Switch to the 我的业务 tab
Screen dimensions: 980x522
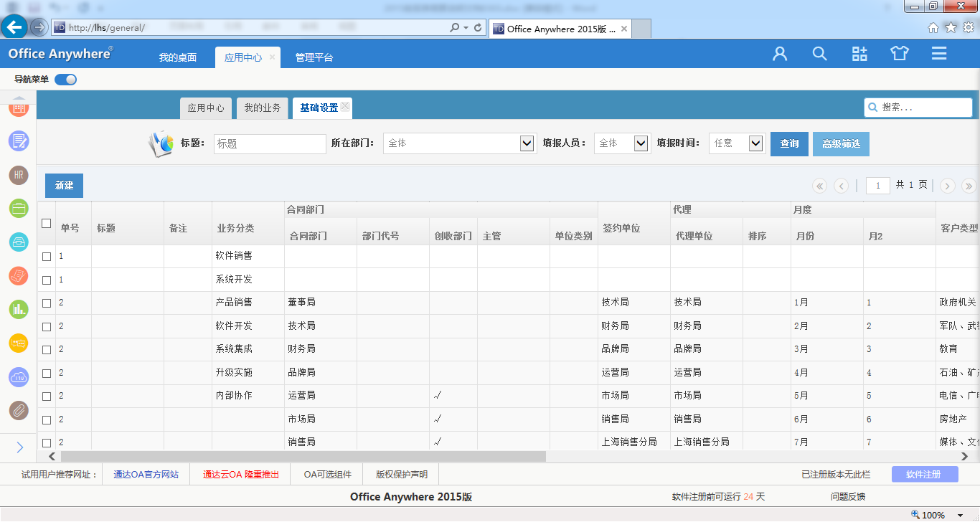tap(262, 108)
